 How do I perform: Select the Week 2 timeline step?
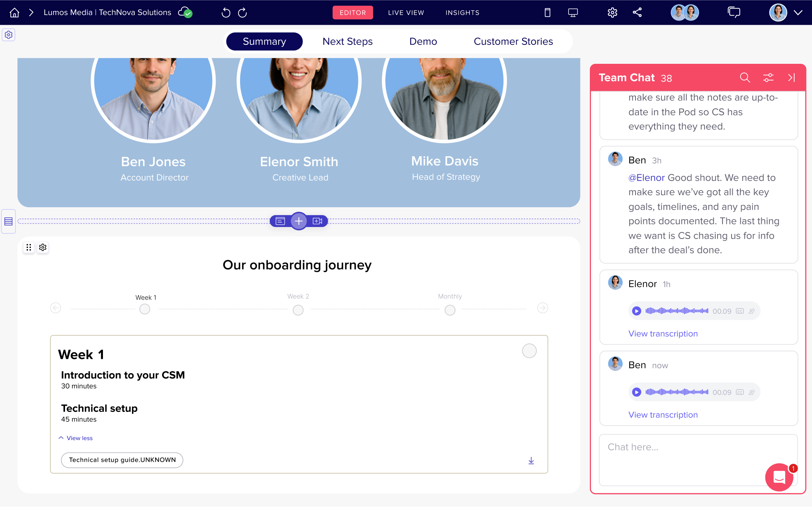point(298,310)
